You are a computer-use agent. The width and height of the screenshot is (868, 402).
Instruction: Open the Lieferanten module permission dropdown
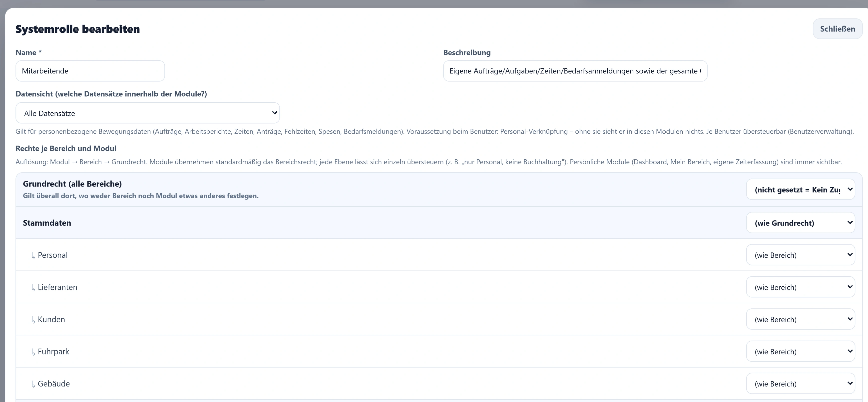tap(801, 287)
